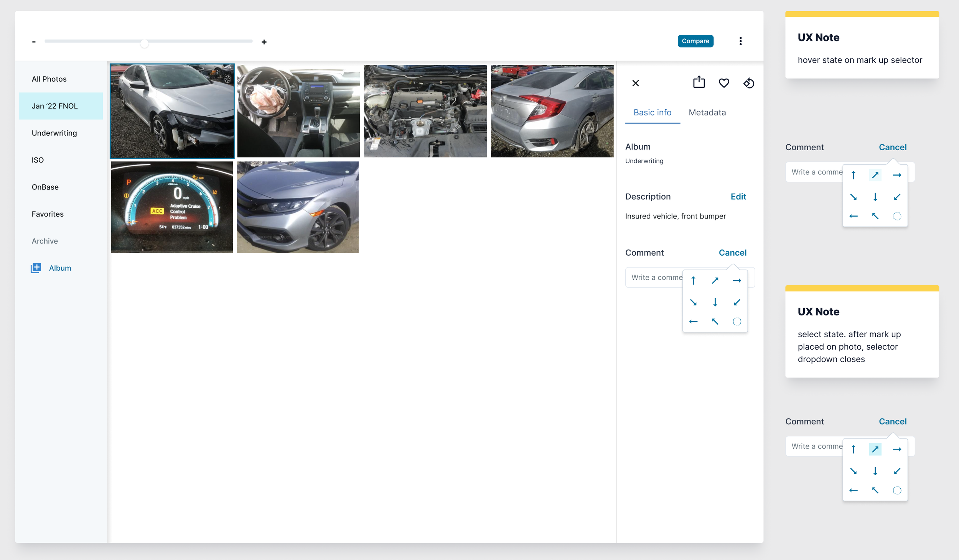Click the rotate image icon
This screenshot has width=959, height=560.
[748, 83]
